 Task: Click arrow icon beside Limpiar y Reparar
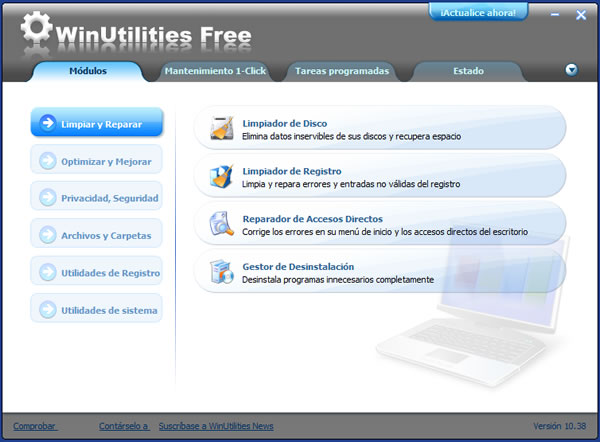tap(48, 123)
